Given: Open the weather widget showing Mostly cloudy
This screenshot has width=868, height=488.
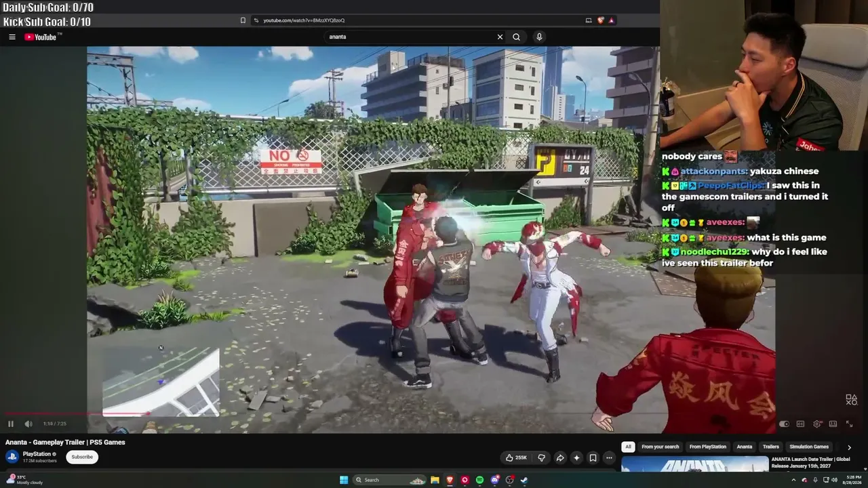Looking at the screenshot, I should click(26, 480).
